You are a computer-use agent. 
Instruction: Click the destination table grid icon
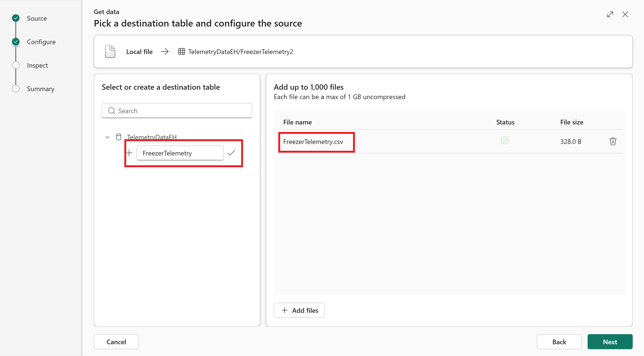[181, 52]
